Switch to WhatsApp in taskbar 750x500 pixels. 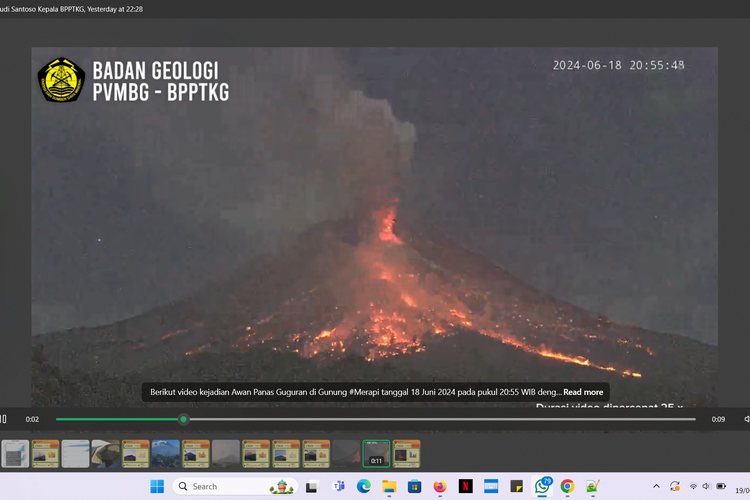[x=542, y=486]
